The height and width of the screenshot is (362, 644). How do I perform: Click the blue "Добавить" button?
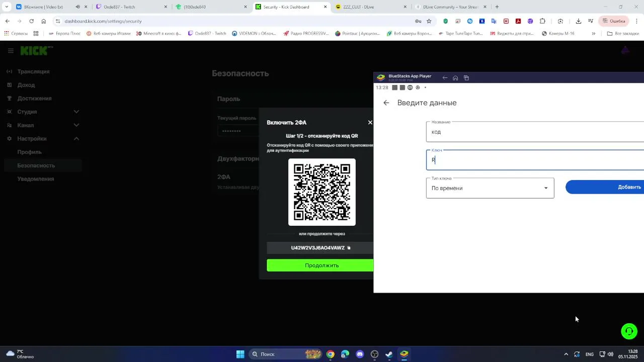tap(605, 187)
